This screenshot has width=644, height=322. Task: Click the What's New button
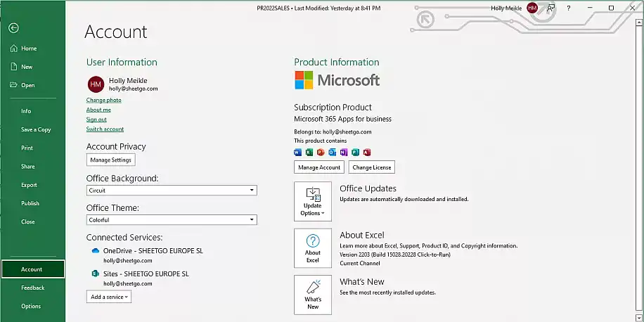pos(313,295)
